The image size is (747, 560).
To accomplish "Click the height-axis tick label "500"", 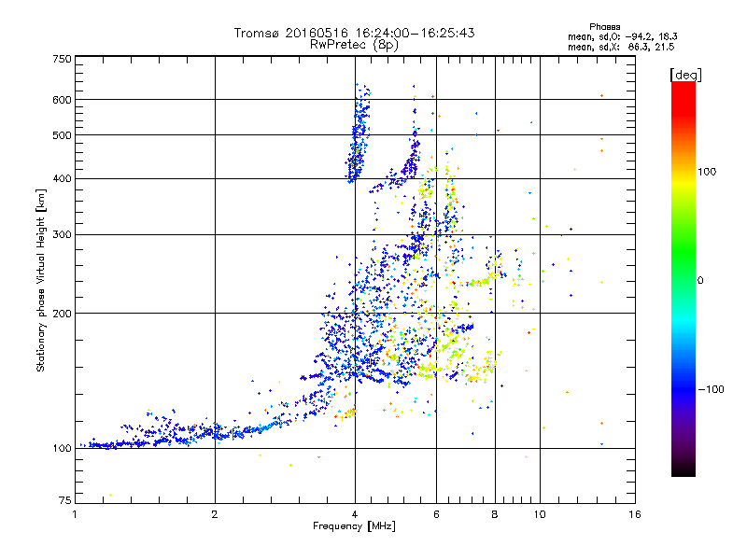I will coord(62,135).
